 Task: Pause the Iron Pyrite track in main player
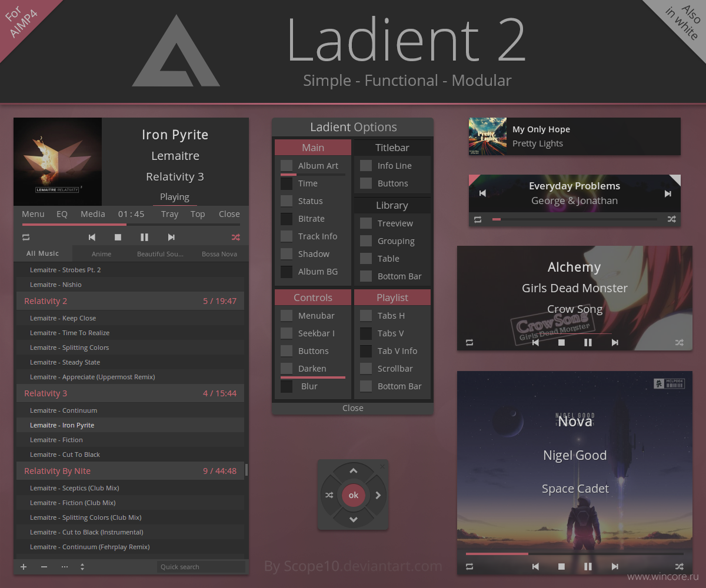(x=144, y=238)
